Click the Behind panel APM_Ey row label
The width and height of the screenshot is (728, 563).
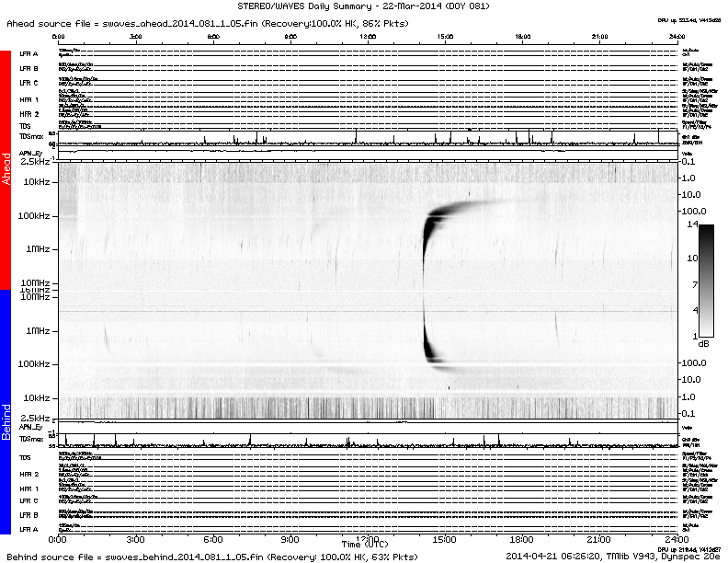click(30, 427)
